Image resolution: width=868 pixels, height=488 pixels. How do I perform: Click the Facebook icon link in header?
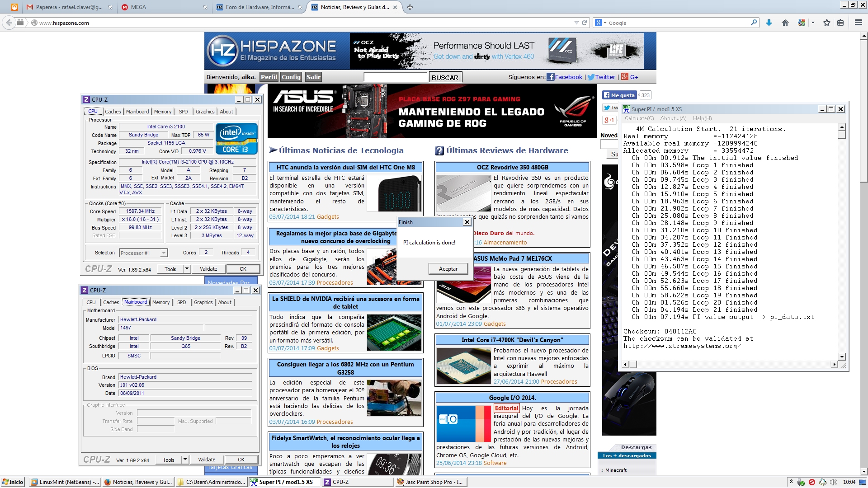click(x=551, y=77)
